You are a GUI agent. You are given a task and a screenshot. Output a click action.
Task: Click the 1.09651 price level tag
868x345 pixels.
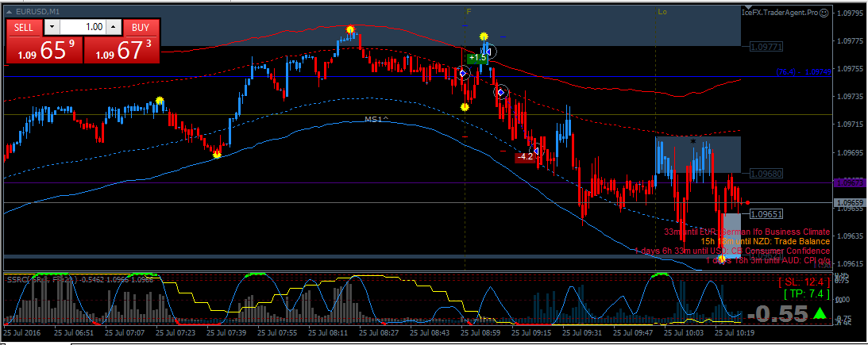766,213
